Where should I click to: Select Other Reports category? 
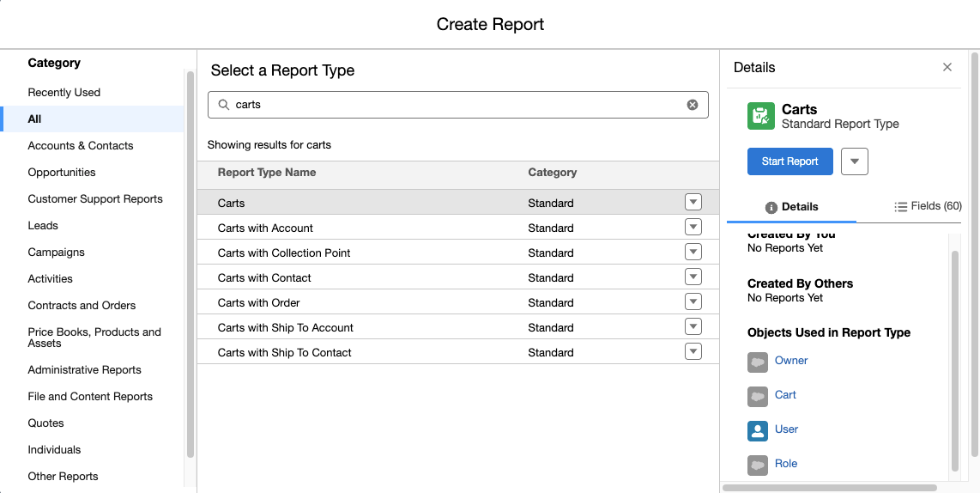coord(64,476)
